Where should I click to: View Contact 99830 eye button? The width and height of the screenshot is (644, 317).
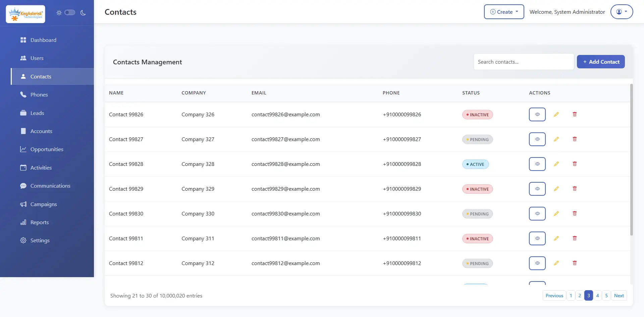[537, 213]
